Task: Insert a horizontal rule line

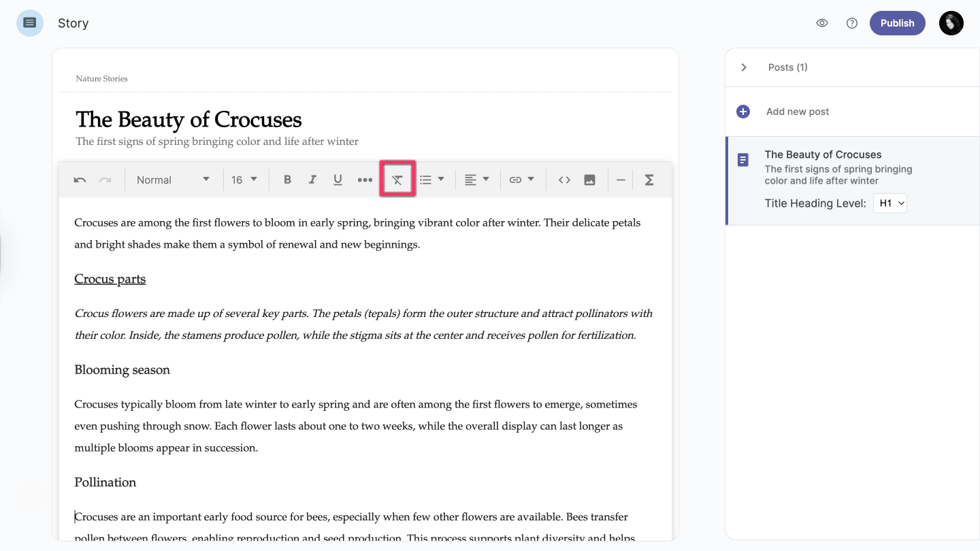Action: tap(621, 180)
